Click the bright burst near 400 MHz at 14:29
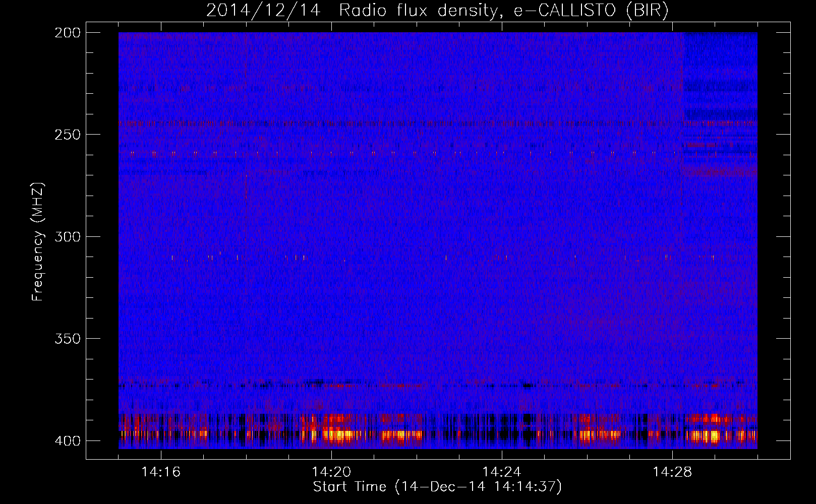Screen dimensions: 816x504 [705, 435]
